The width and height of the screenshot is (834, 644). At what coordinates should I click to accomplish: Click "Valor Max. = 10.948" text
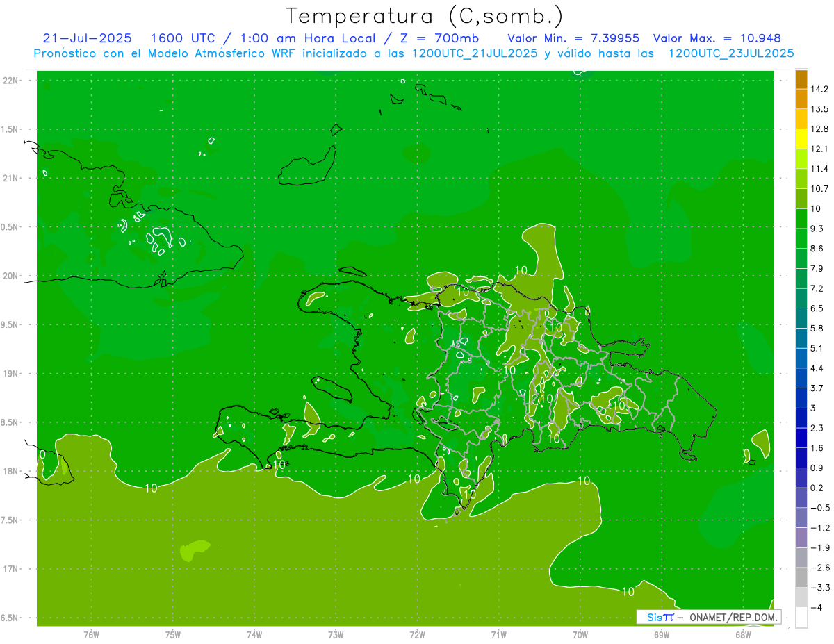(717, 38)
